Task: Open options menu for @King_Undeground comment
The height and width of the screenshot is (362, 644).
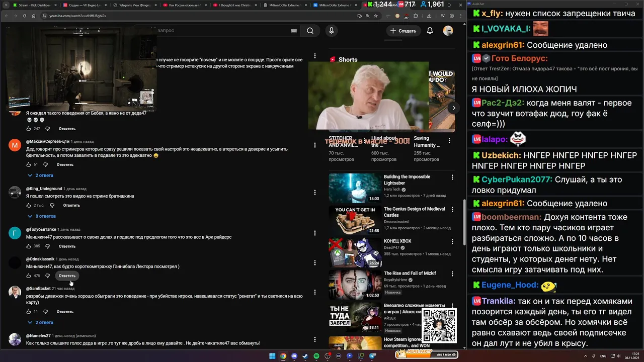Action: [315, 193]
